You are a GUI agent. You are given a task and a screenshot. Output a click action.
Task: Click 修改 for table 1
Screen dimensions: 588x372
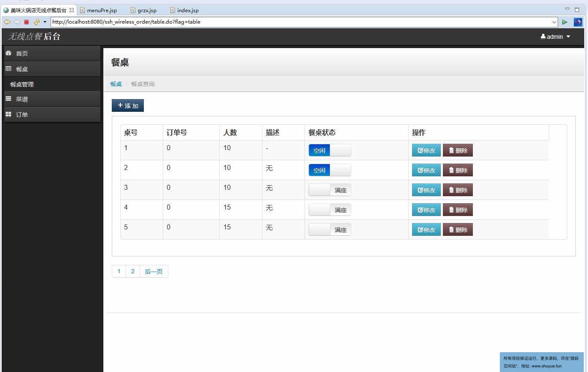426,150
